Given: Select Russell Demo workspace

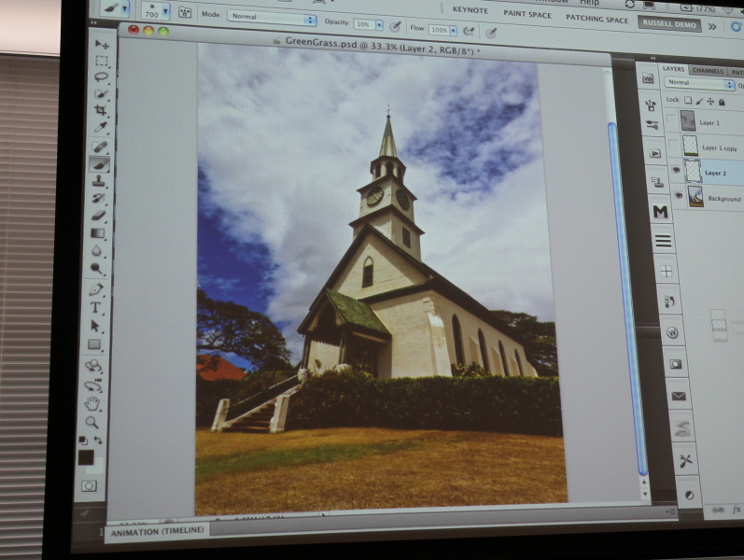Looking at the screenshot, I should coord(669,23).
